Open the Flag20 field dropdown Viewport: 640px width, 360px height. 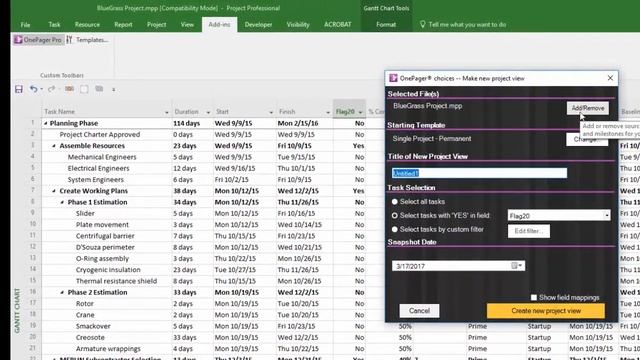(607, 216)
